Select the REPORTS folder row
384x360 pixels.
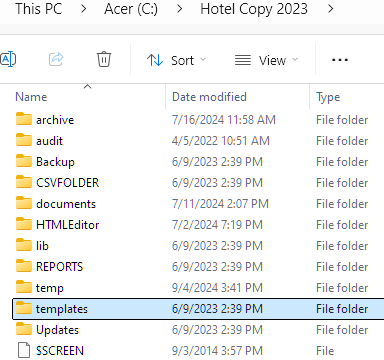[198, 267]
